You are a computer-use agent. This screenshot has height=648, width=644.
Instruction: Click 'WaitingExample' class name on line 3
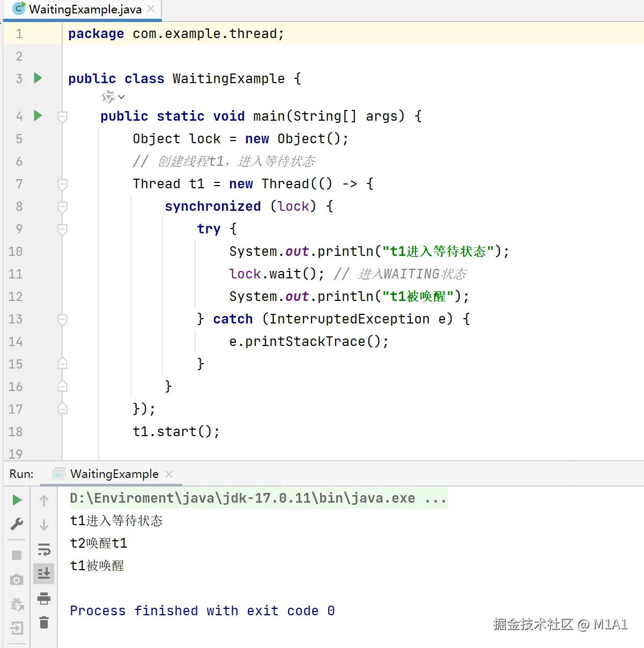coord(228,79)
